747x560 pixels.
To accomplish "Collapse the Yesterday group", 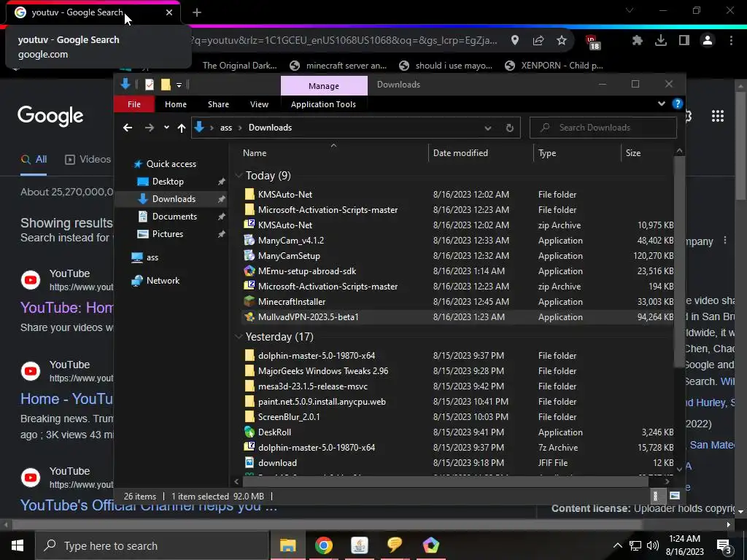I will tap(239, 337).
